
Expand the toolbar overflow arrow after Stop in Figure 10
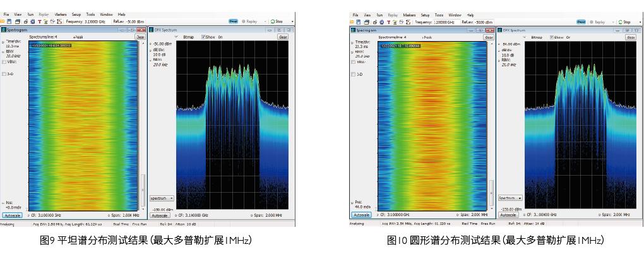pos(640,22)
